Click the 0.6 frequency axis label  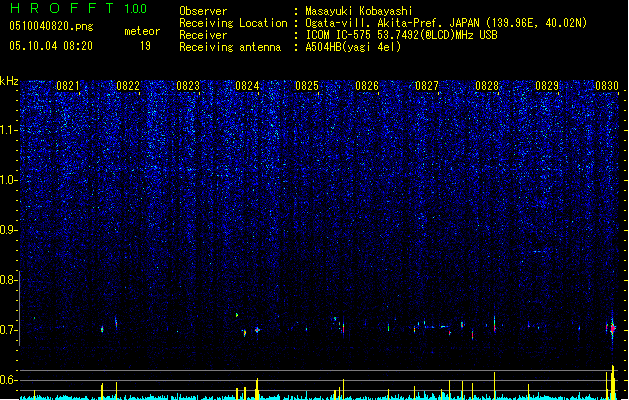8,380
